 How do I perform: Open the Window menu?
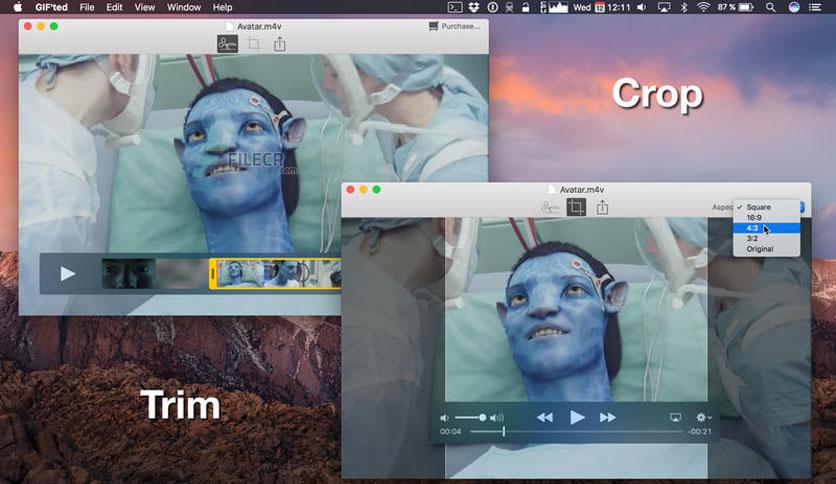click(x=184, y=7)
